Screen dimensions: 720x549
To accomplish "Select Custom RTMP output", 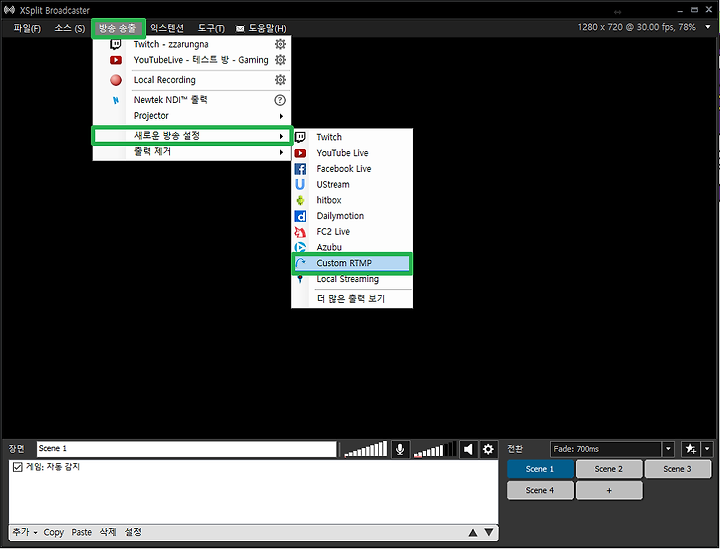I will point(352,263).
